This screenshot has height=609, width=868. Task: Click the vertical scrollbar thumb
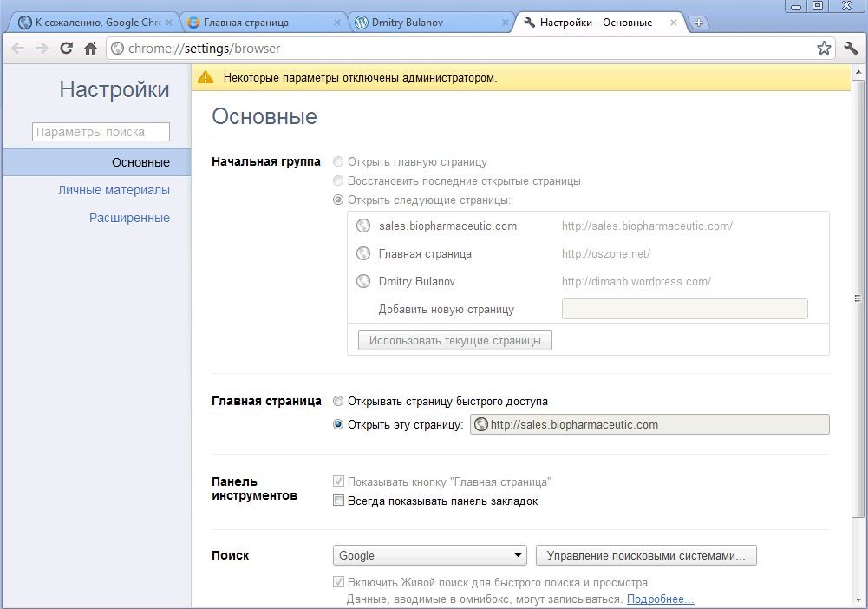tap(858, 299)
